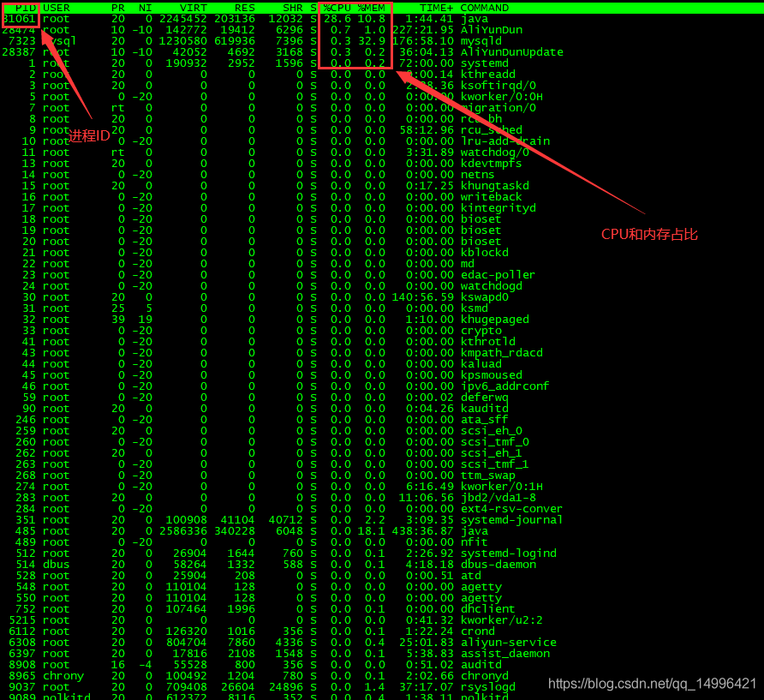Click the chrony user name
This screenshot has width=764, height=700.
(63, 676)
